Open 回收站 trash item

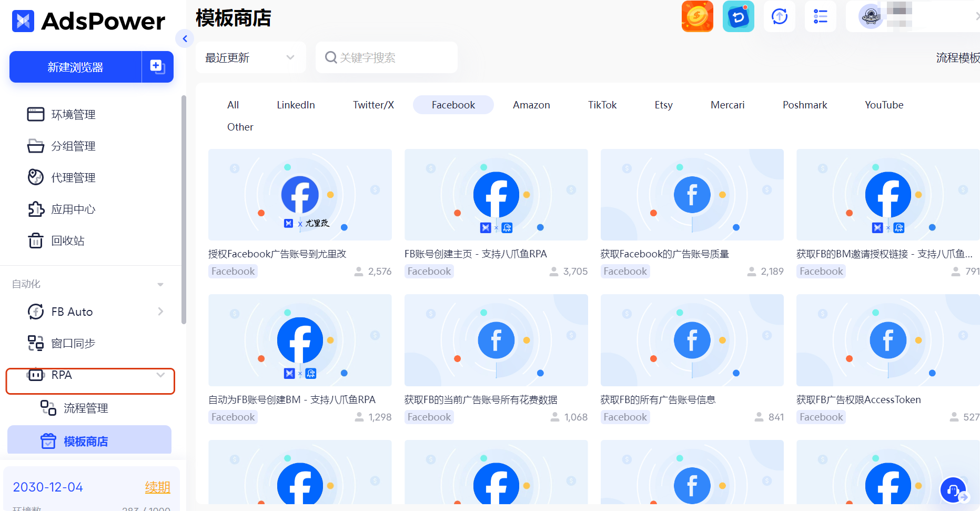point(68,241)
